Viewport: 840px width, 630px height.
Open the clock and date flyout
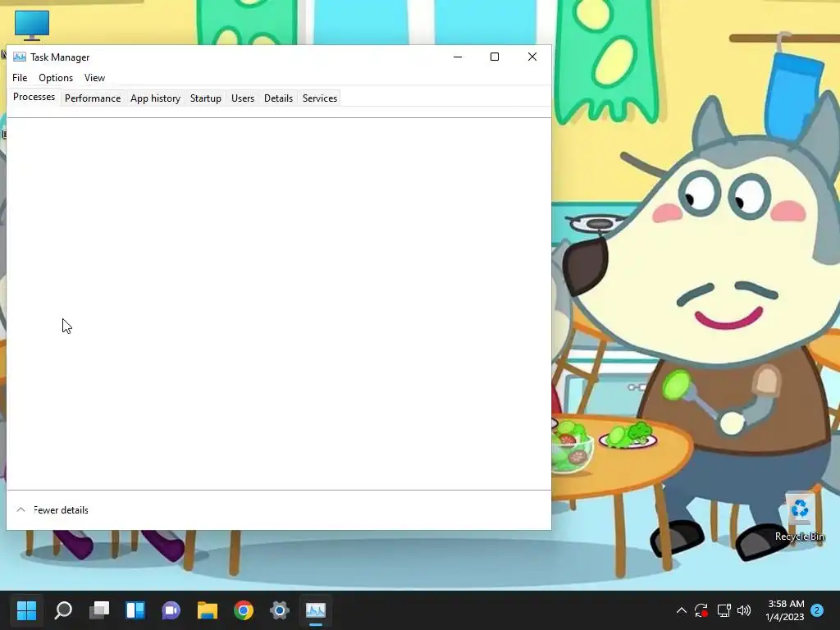(x=785, y=610)
